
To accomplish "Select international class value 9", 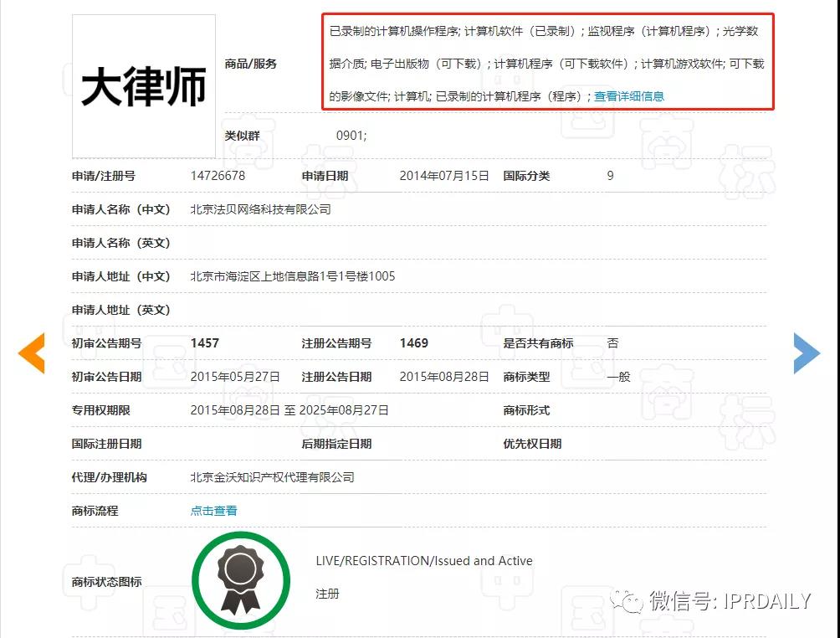I will pyautogui.click(x=610, y=176).
